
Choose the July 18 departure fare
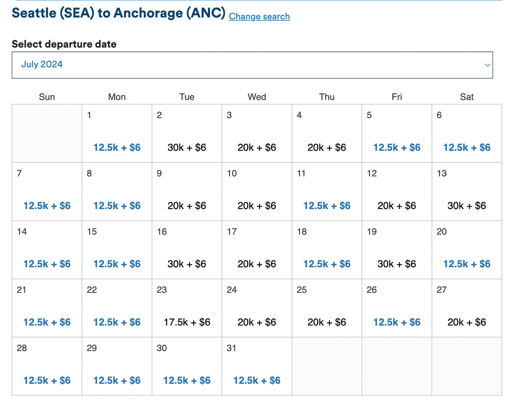pos(327,264)
